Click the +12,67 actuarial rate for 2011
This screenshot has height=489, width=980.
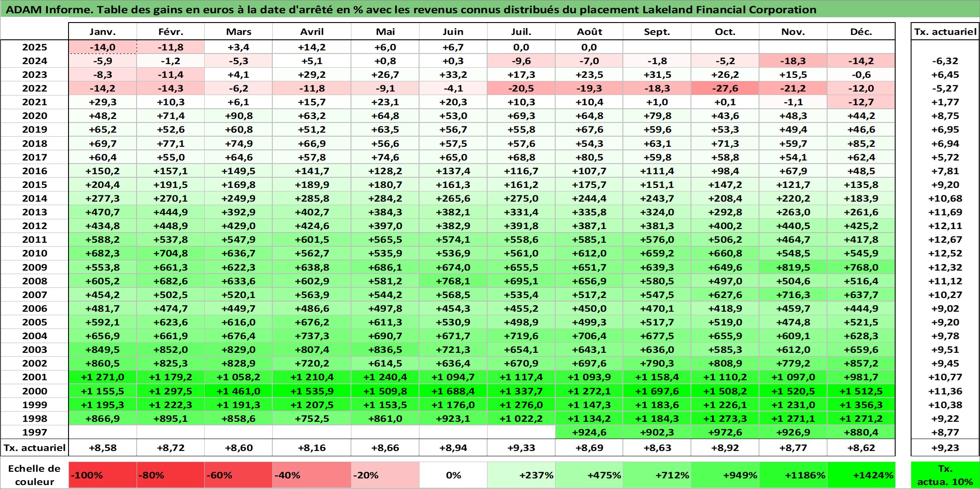(x=945, y=240)
